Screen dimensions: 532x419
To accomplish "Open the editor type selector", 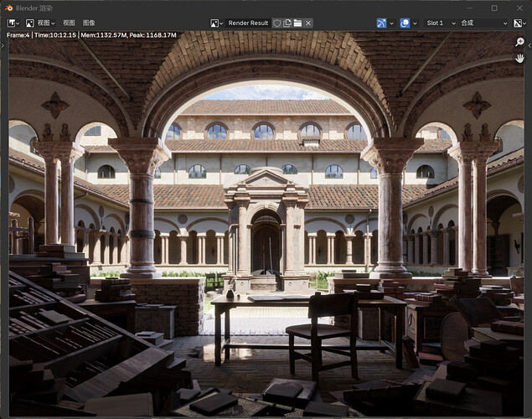I will 13,23.
